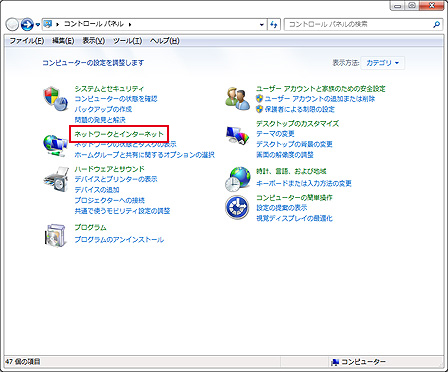Image resolution: width=448 pixels, height=372 pixels.
Task: Minimize the Control Panel window
Action: coord(398,6)
